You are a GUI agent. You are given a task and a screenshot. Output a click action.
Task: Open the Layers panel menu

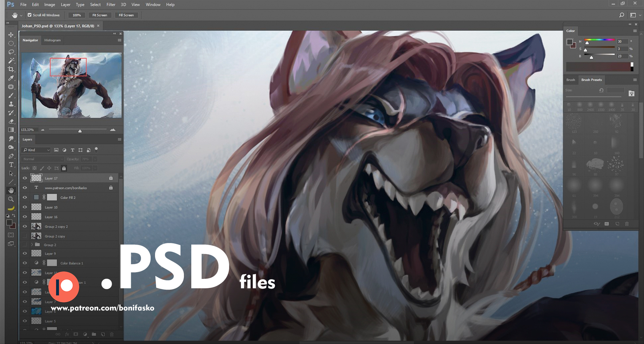click(119, 140)
